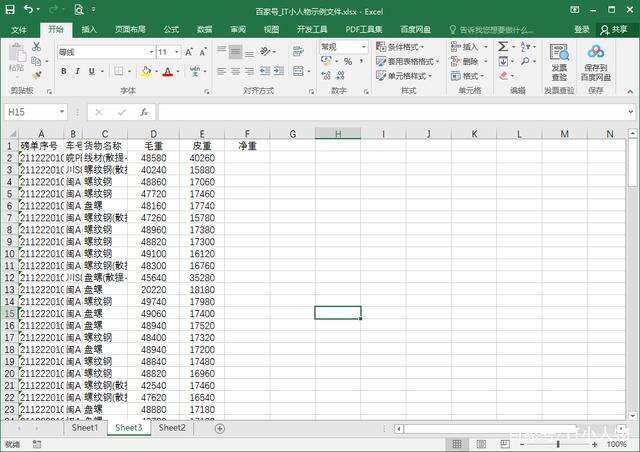Toggle italic formatting
This screenshot has width=640, height=452.
(77, 71)
